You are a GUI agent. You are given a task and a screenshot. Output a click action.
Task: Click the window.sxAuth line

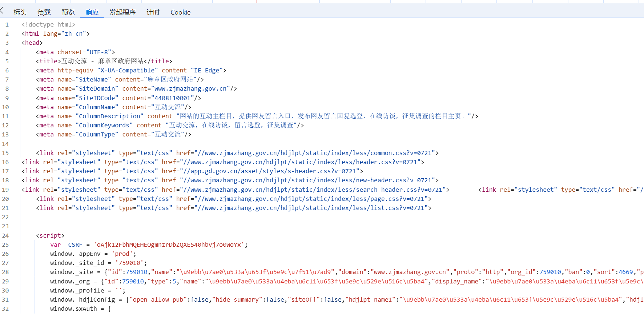point(81,309)
